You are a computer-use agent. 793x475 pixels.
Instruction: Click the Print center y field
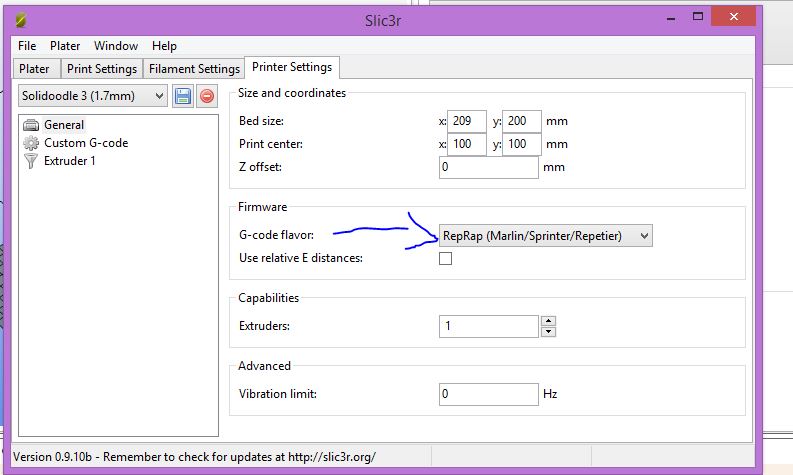[x=522, y=144]
